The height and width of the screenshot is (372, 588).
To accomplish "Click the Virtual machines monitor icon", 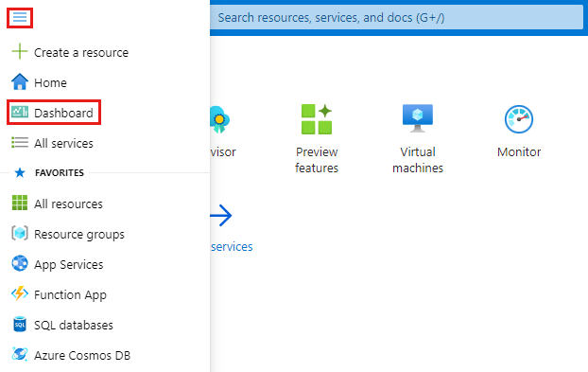I will click(418, 118).
